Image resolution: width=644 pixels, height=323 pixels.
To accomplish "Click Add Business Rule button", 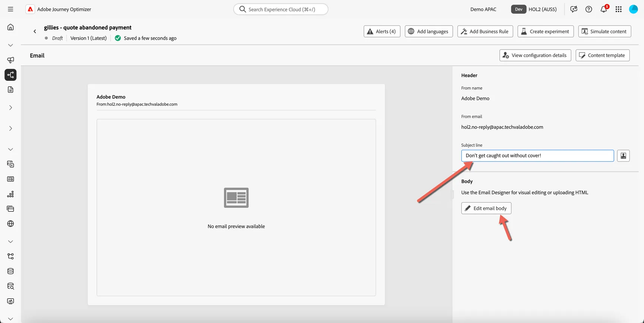I will 485,31.
